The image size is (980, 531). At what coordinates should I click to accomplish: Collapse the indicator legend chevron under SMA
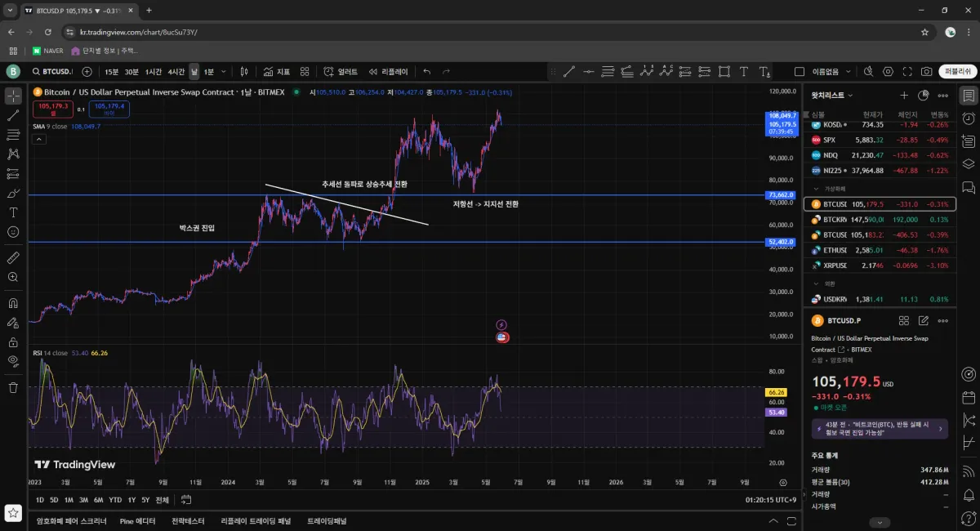(38, 139)
